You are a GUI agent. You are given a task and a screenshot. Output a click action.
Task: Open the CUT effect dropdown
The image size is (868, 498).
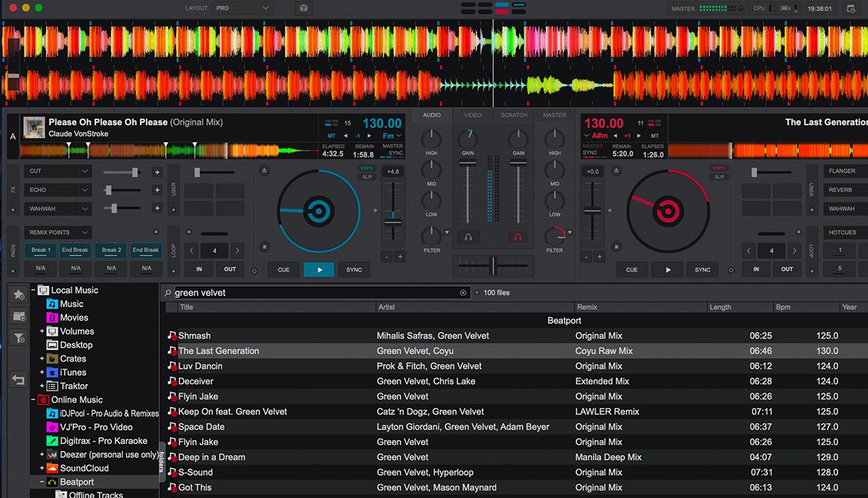click(58, 171)
